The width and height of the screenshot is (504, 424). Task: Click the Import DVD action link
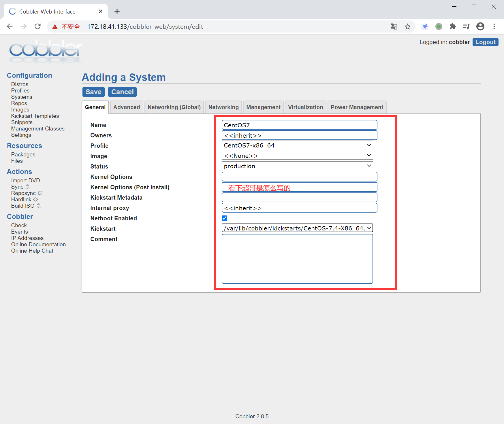(x=25, y=180)
